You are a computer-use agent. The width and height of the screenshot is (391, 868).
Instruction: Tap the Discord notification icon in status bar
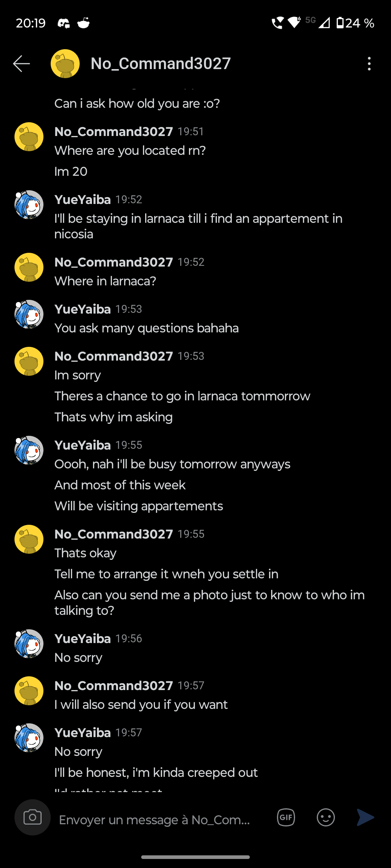tap(64, 23)
